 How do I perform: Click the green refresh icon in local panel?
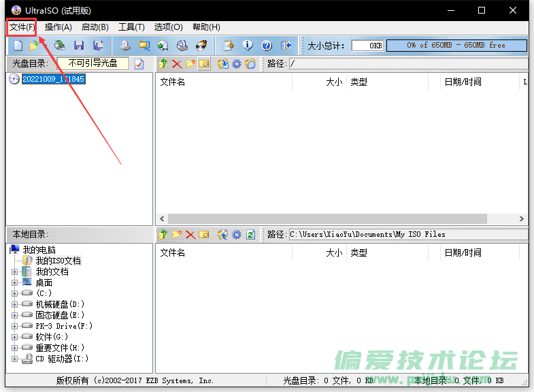pos(250,234)
